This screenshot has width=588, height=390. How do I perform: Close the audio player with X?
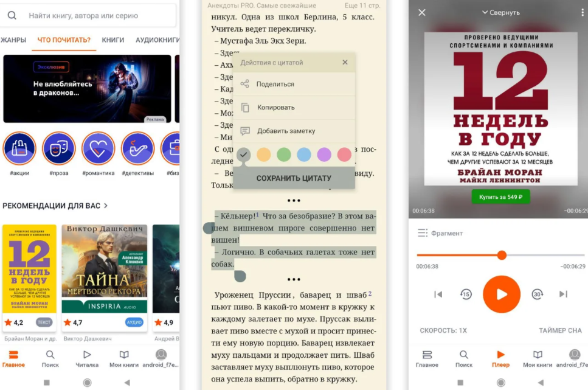422,12
